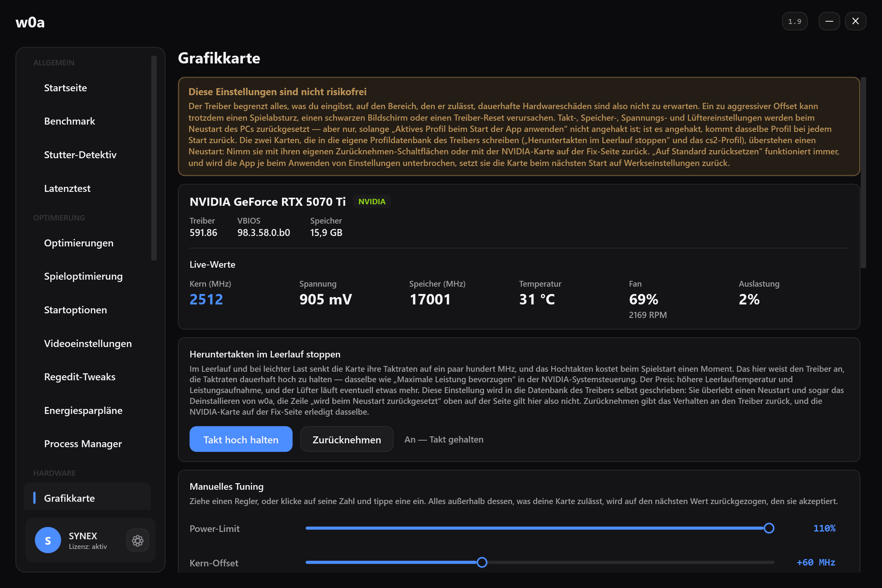
Task: Select Latenztest in the sidebar
Action: click(87, 188)
